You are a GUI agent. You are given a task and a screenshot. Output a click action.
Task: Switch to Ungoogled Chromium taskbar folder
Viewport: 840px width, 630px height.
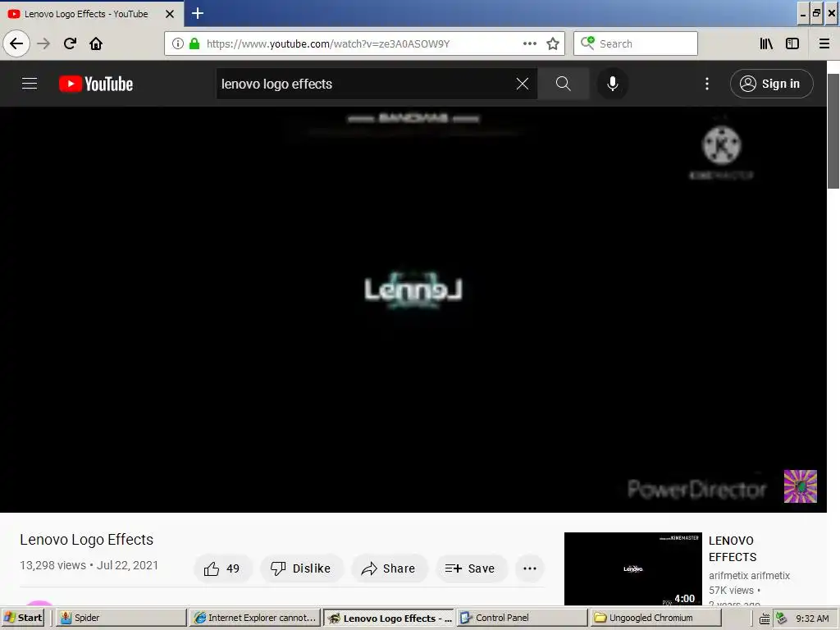(x=655, y=618)
